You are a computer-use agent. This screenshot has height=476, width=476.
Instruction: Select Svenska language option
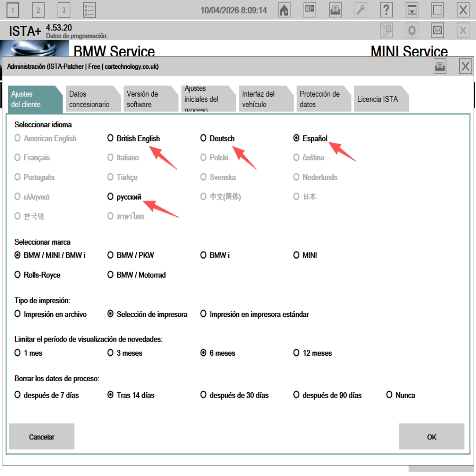[x=218, y=177]
